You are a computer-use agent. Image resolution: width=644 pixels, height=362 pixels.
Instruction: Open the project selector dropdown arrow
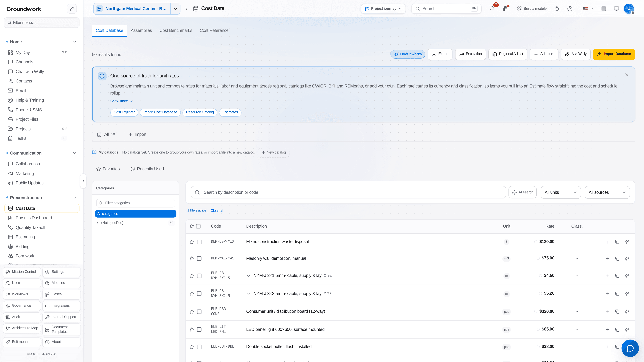[175, 9]
